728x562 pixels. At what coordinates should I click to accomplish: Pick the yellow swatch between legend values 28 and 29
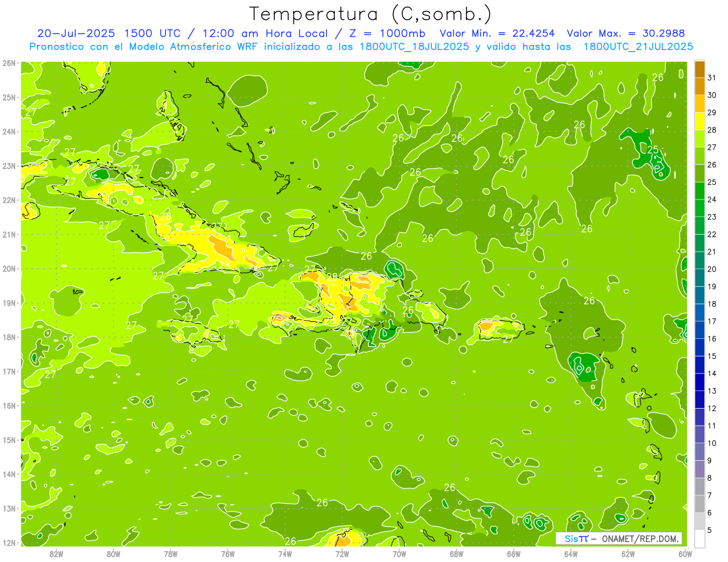click(x=699, y=121)
